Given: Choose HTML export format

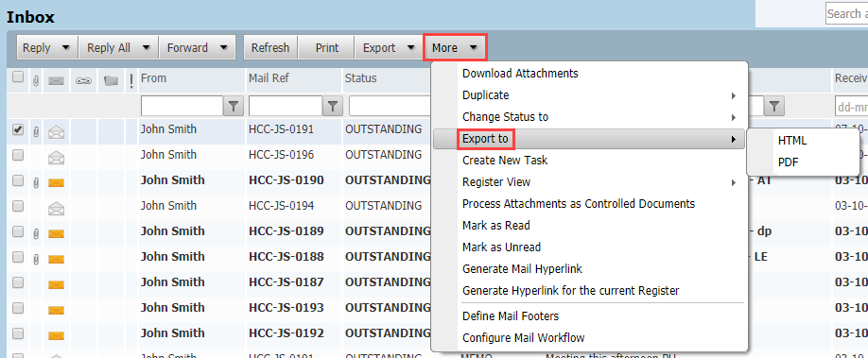Looking at the screenshot, I should coord(792,141).
